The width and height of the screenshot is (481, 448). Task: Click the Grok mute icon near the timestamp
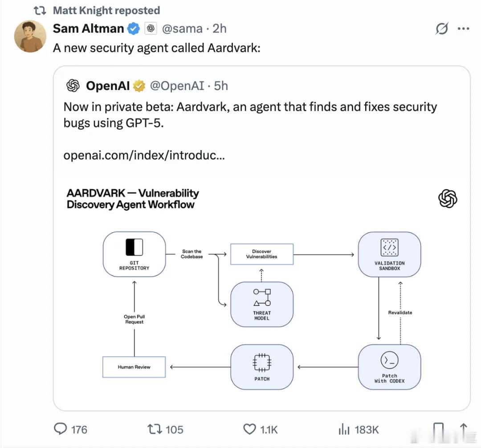441,29
